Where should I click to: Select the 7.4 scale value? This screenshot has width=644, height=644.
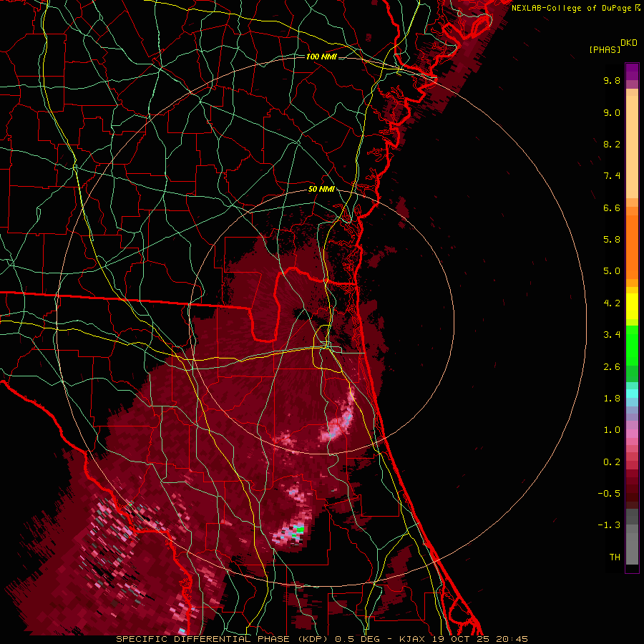click(x=612, y=176)
